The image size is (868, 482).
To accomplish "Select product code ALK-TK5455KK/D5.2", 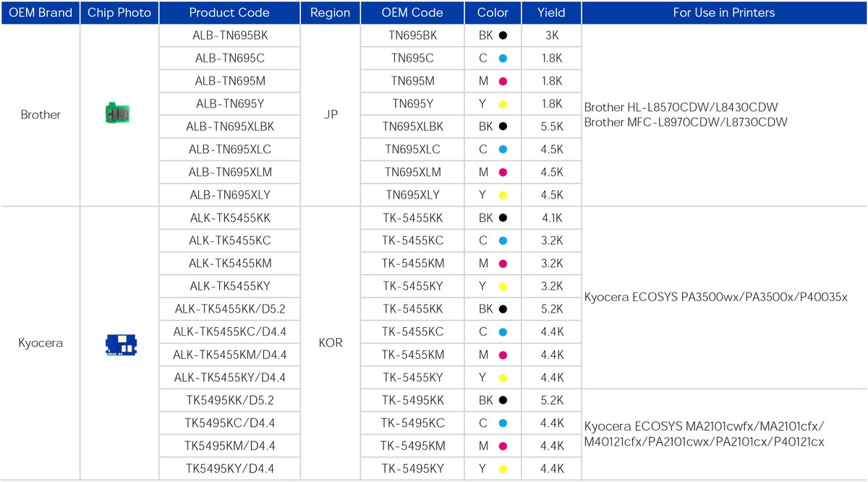I will click(230, 309).
